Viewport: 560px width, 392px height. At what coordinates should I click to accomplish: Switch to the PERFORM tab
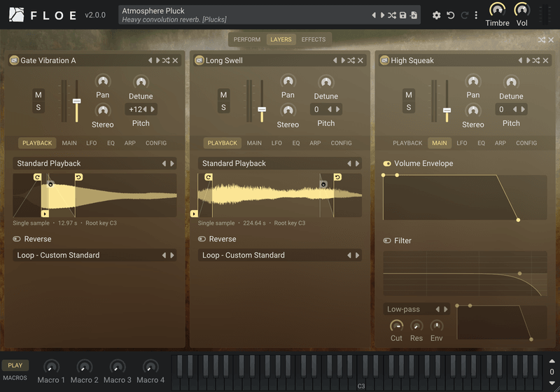tap(247, 40)
